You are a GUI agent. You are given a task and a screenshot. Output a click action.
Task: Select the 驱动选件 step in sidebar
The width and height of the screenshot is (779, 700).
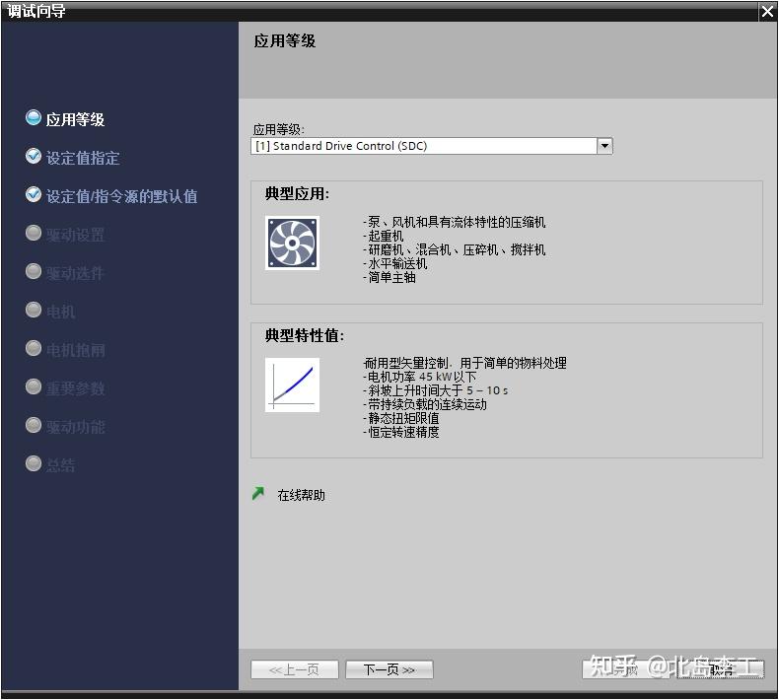pos(75,273)
